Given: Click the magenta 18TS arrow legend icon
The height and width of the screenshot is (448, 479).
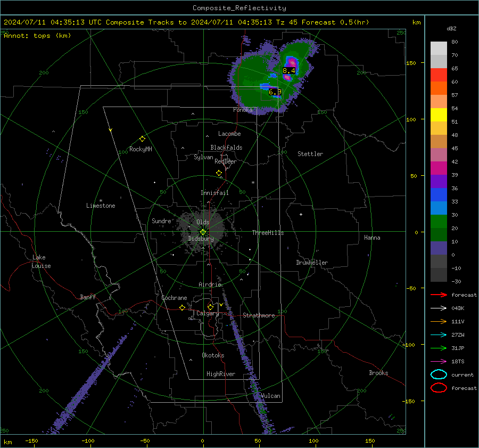Looking at the screenshot, I should (439, 362).
